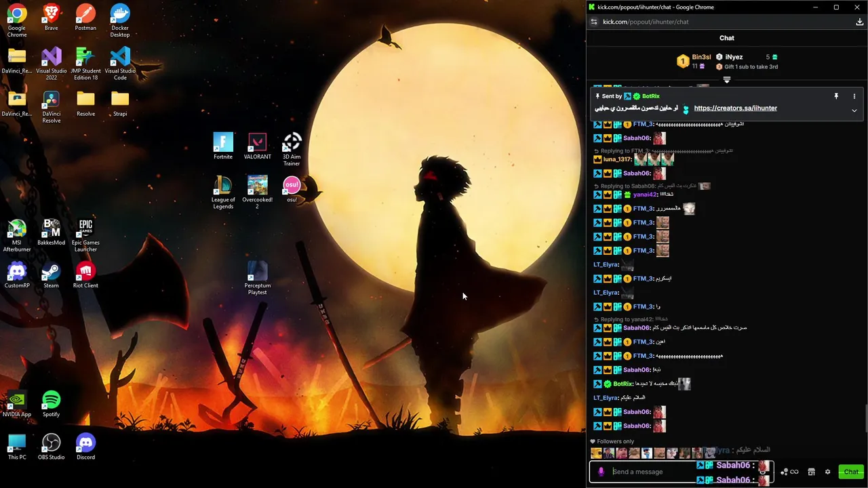Open Perceptum Playtest shortcut
This screenshot has height=488, width=868.
click(x=257, y=278)
